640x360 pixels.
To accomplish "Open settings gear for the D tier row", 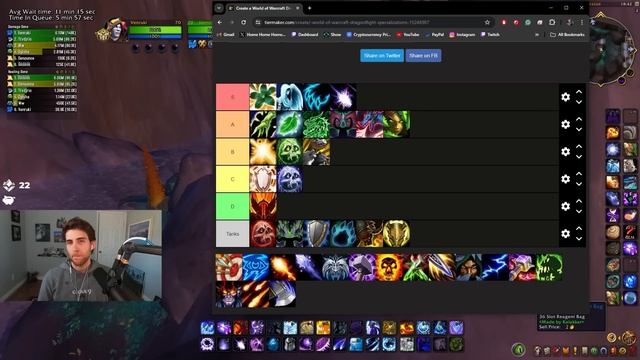I will pyautogui.click(x=565, y=206).
